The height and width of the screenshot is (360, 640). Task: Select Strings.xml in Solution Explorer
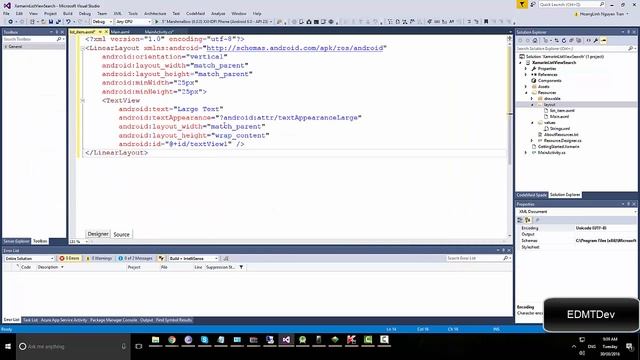560,129
